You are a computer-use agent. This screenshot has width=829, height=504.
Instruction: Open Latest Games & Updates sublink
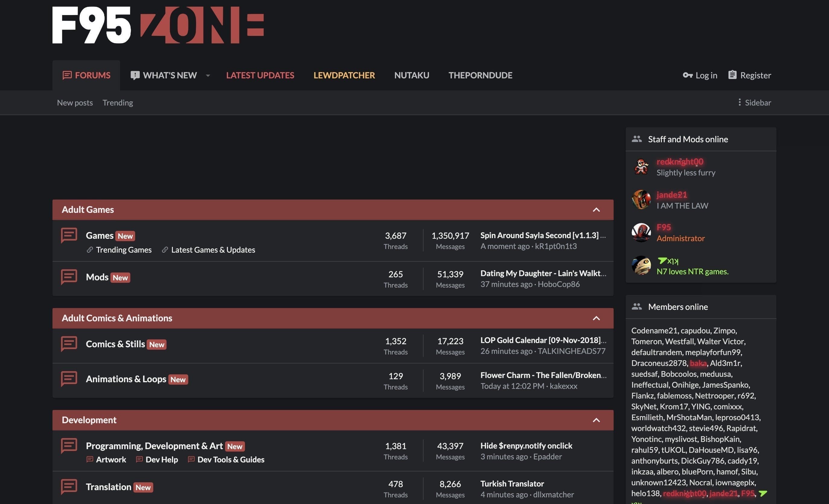tap(213, 250)
